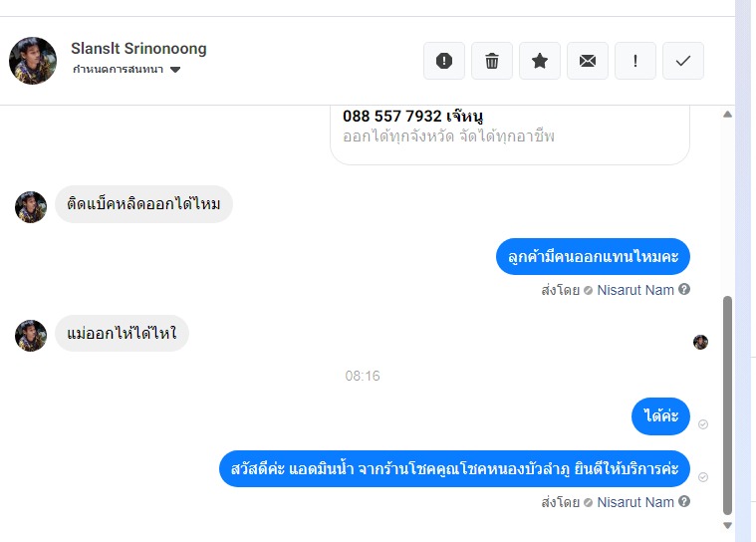Open help icon beside first Nisarut Nam
This screenshot has width=756, height=542.
(684, 289)
